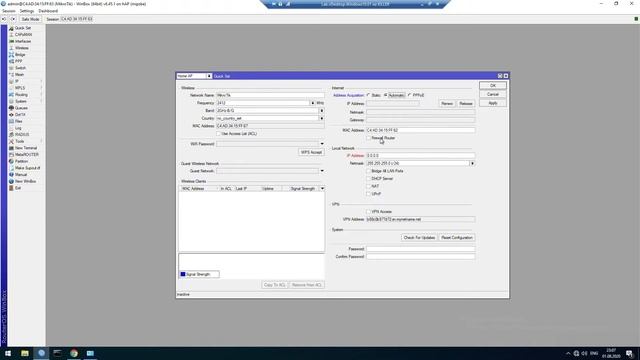Open the Settings menu

pos(27,11)
